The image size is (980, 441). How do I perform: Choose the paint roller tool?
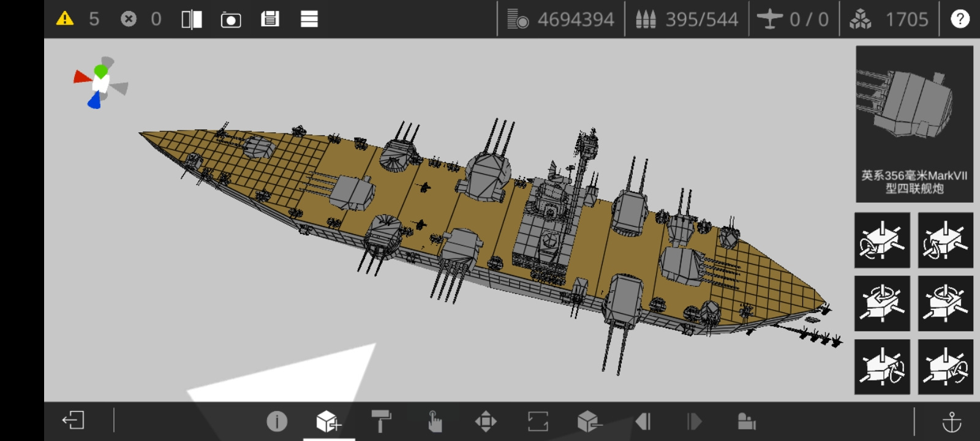381,421
